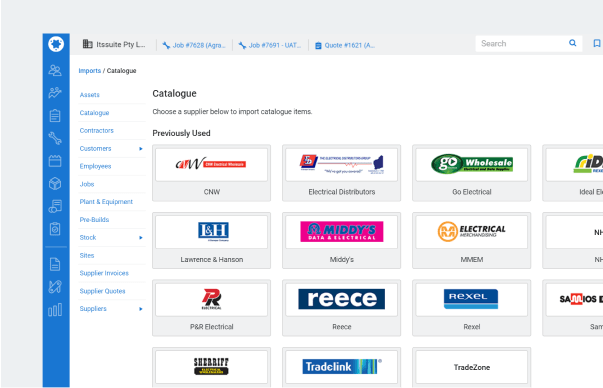603x388 pixels.
Task: Go to Imports breadcrumb link
Action: click(90, 71)
